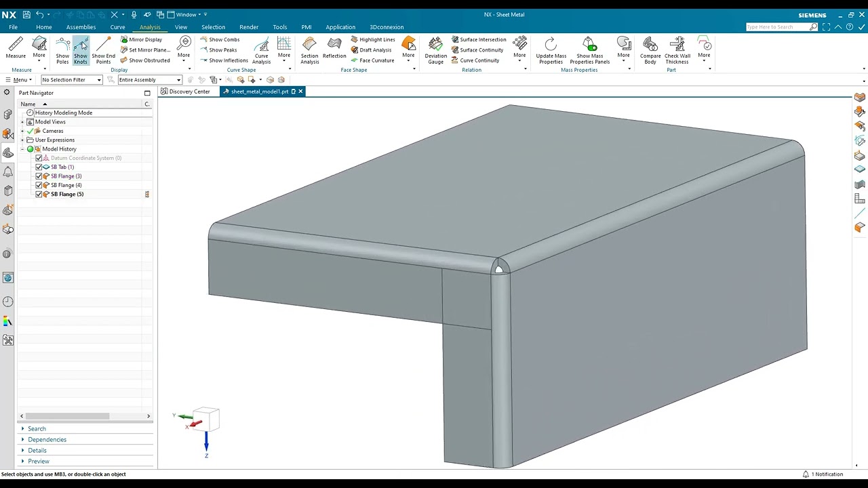
Task: Switch to the Assemblies tab
Action: click(81, 27)
